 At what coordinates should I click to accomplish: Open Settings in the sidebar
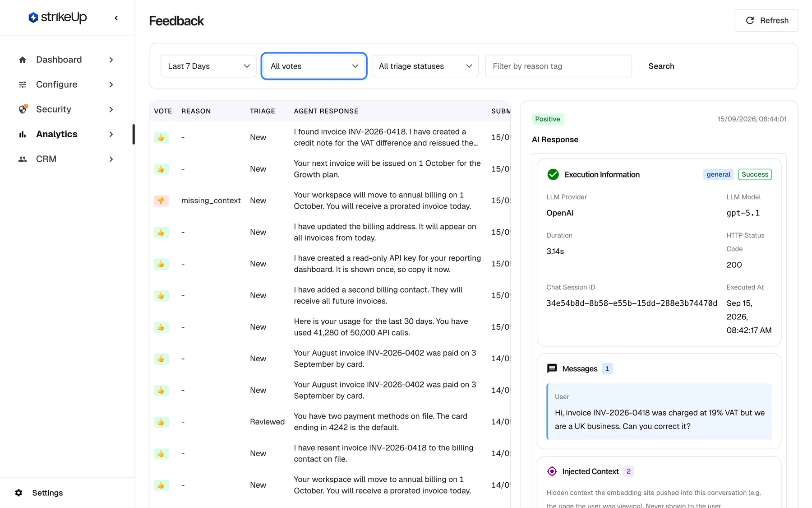coord(47,493)
